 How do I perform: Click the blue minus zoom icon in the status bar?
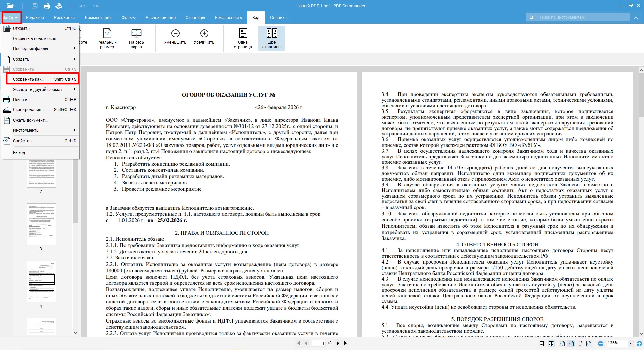point(601,343)
